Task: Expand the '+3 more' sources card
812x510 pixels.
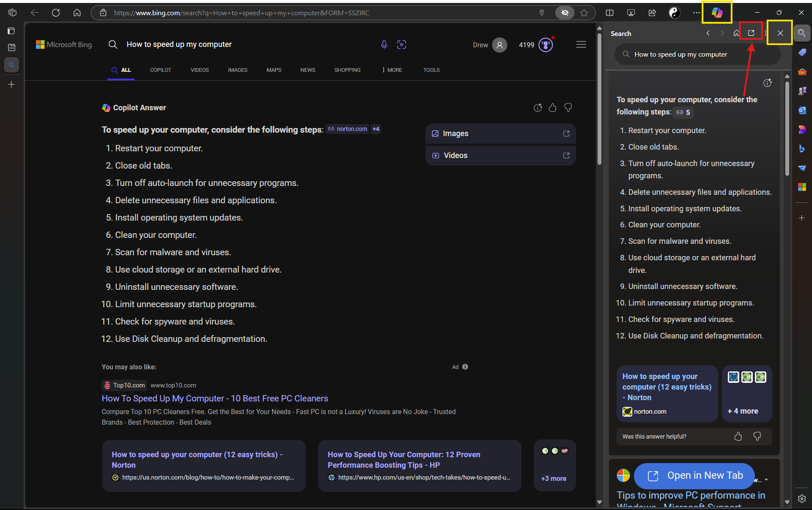Action: click(554, 466)
